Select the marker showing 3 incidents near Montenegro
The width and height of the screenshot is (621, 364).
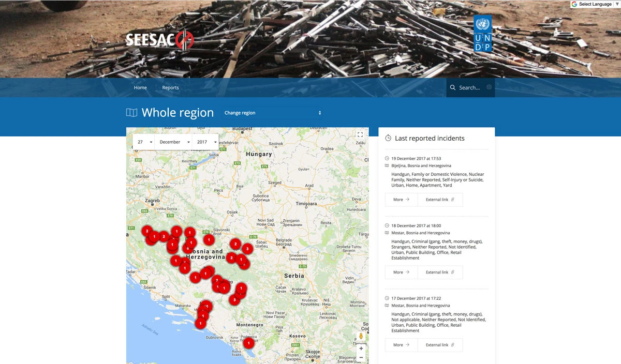click(x=234, y=300)
